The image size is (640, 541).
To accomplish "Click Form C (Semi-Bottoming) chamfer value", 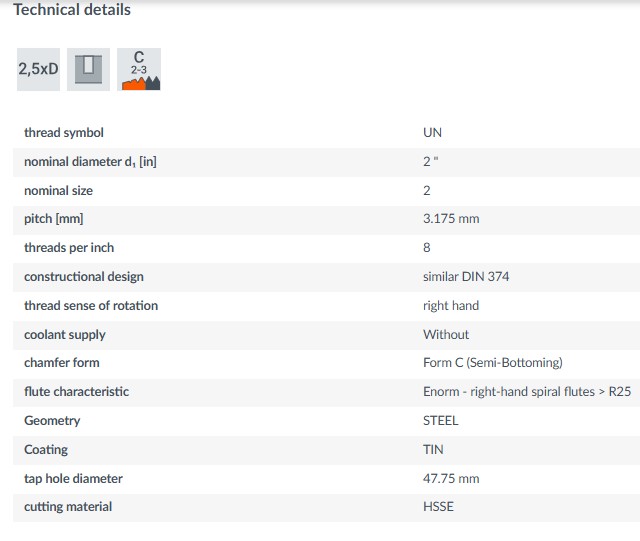I will click(x=492, y=363).
